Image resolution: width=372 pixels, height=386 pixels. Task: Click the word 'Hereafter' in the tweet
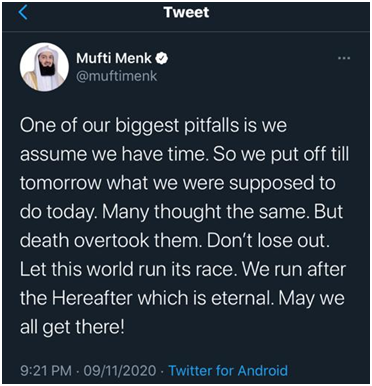98,298
